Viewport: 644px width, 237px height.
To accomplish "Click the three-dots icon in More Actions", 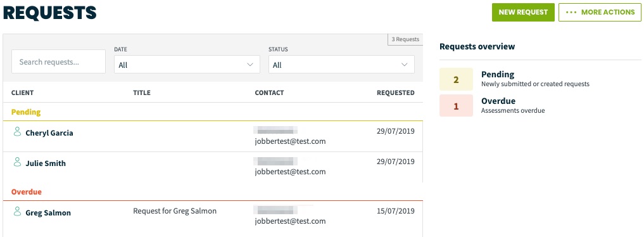I will click(x=571, y=12).
